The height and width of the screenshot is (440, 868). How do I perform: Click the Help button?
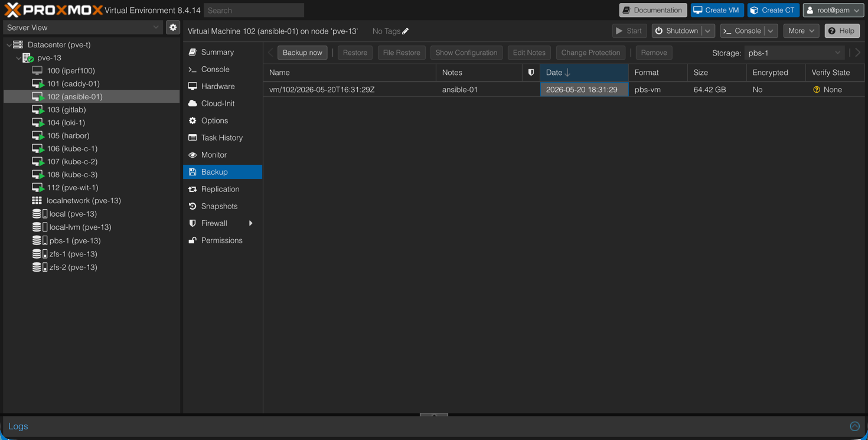(842, 31)
